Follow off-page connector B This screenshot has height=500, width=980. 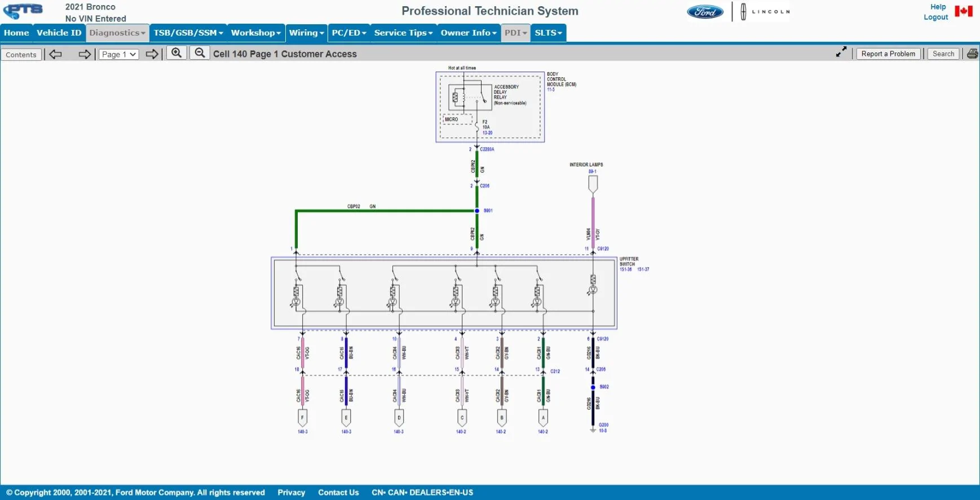(502, 418)
